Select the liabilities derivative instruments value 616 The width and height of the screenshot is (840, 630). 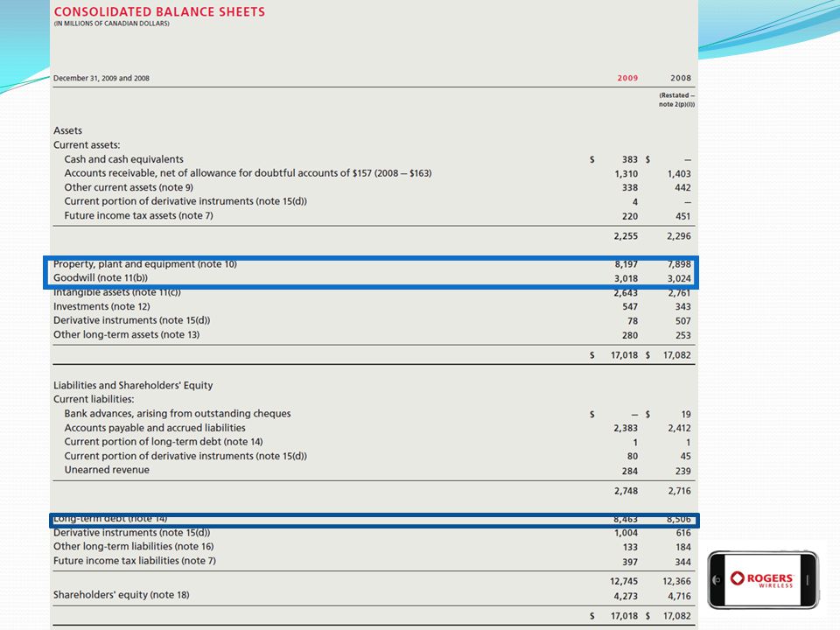pos(683,533)
